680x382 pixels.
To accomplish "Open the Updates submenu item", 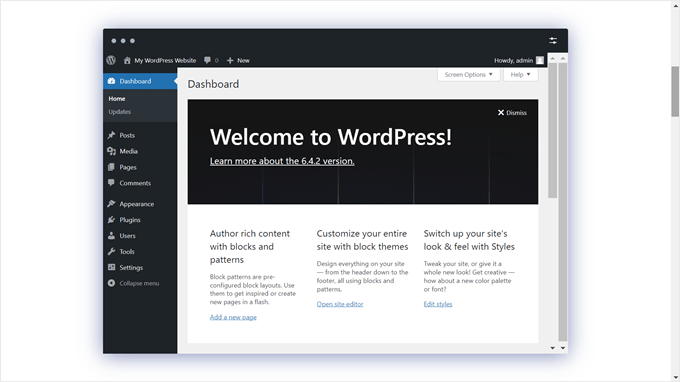I will point(120,112).
